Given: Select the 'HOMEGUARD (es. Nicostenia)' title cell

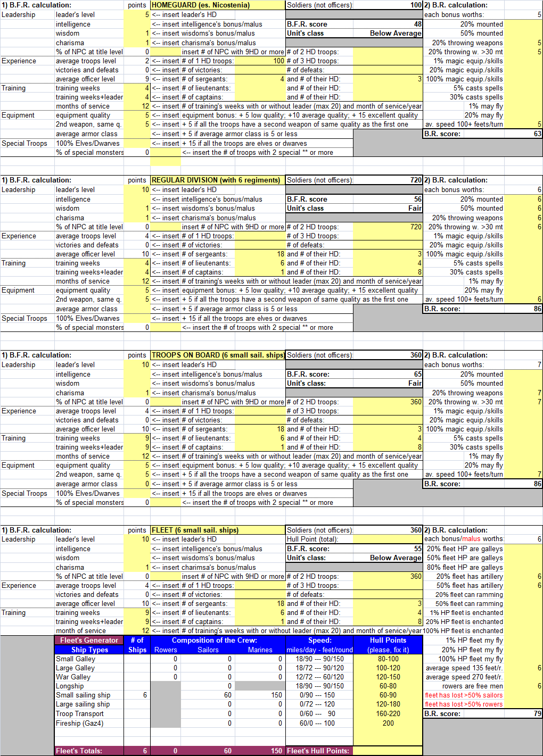Looking at the screenshot, I should [218, 5].
